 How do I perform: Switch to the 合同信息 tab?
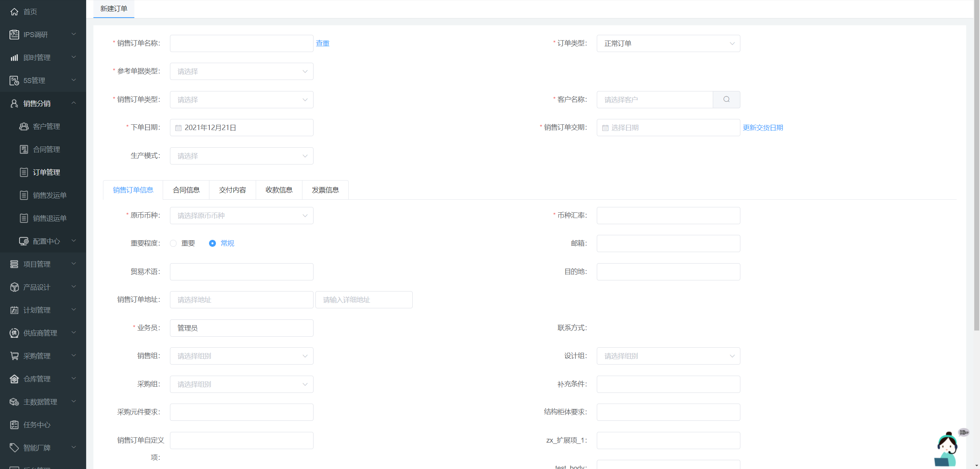[186, 190]
